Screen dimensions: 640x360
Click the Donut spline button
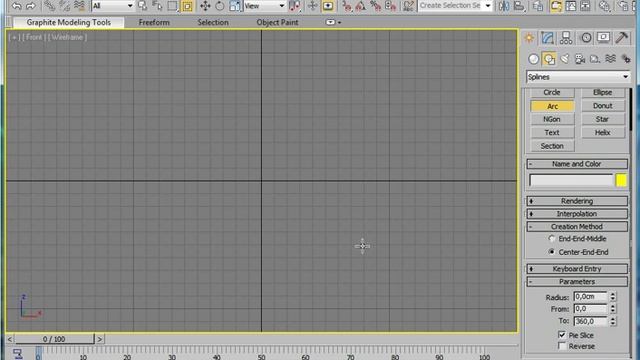pyautogui.click(x=602, y=106)
